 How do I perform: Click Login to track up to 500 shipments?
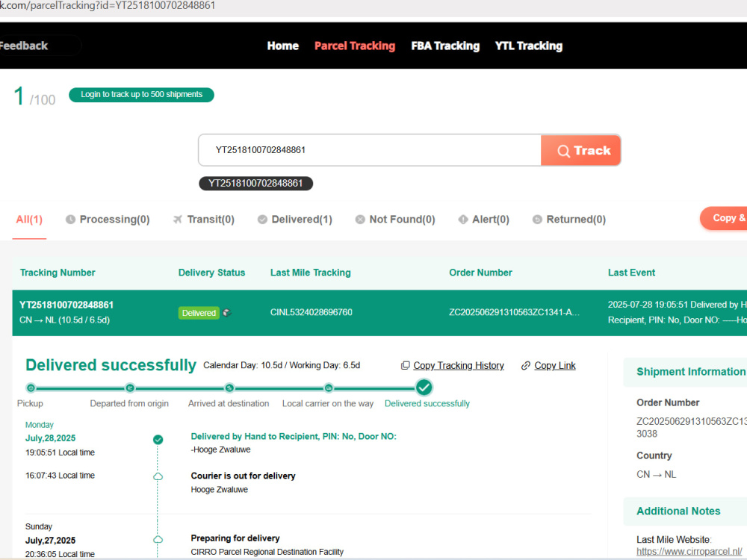141,95
